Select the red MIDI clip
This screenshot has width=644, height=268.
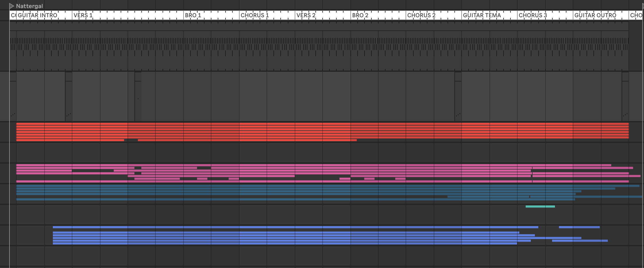click(322, 132)
